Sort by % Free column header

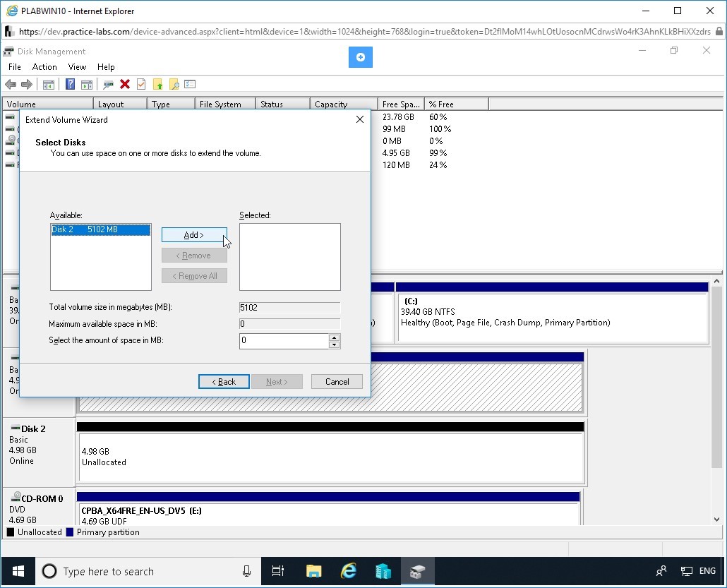click(456, 104)
